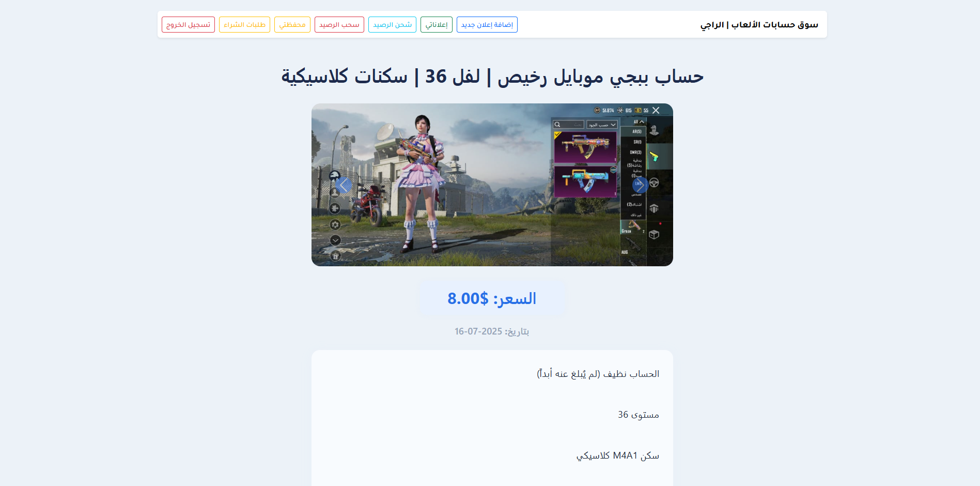Click تسجيل الخروج to log out
The height and width of the screenshot is (486, 980).
click(x=188, y=24)
